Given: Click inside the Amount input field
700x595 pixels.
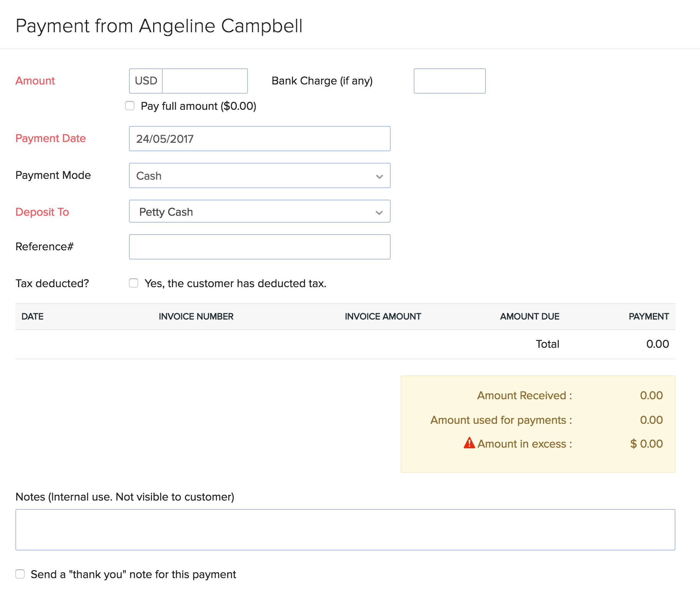Looking at the screenshot, I should click(x=205, y=81).
